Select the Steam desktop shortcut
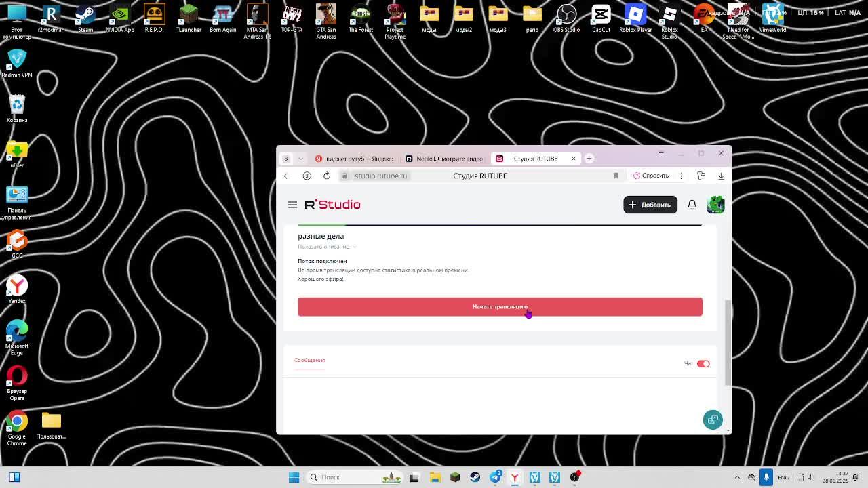This screenshot has height=488, width=868. (85, 18)
